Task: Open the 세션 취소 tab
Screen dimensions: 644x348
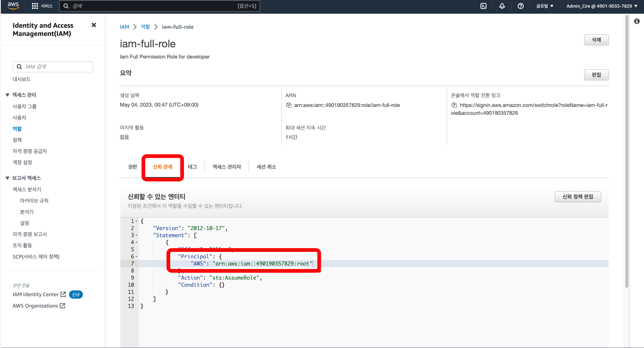Action: pyautogui.click(x=266, y=167)
